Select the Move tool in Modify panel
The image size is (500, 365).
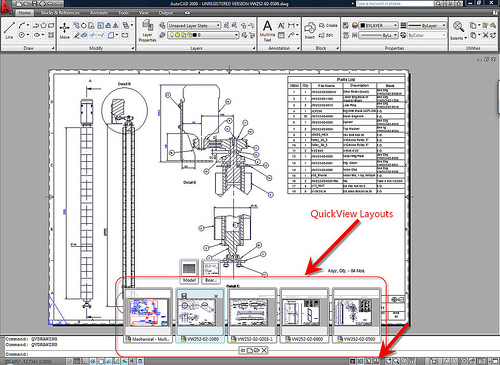coord(64,30)
